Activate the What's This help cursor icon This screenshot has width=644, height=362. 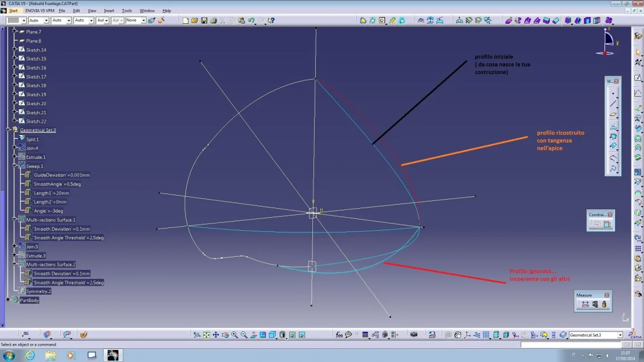coord(271,20)
